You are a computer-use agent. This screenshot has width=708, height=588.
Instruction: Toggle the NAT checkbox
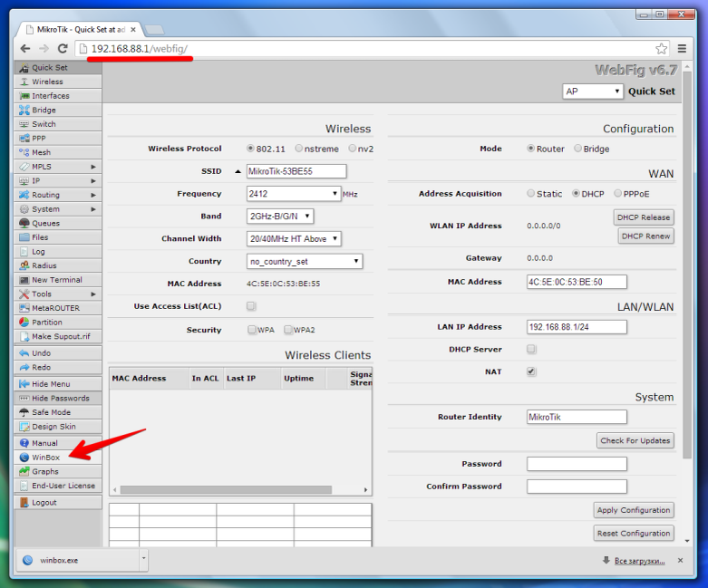coord(531,371)
